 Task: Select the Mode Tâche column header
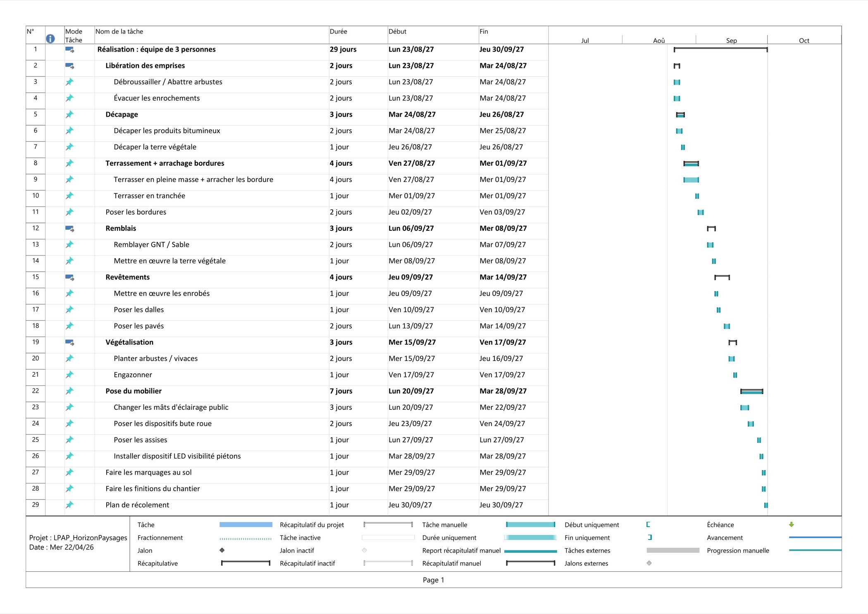tap(79, 35)
